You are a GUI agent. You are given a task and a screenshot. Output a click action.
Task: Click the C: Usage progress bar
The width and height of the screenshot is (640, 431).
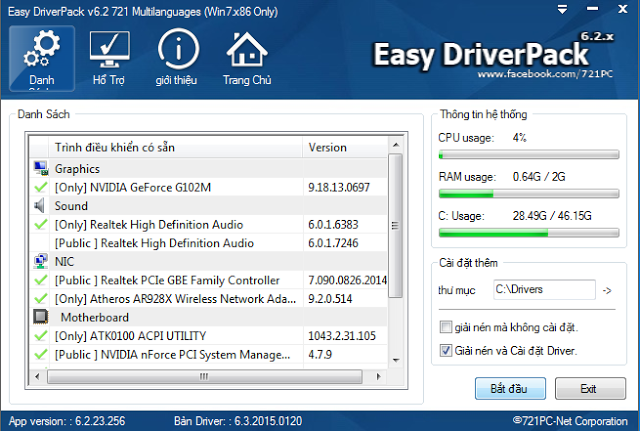[529, 233]
